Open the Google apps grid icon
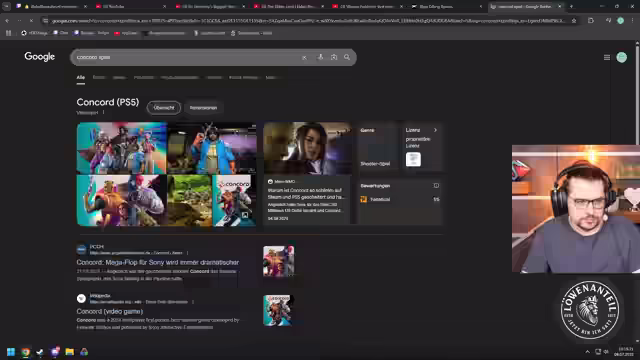Image resolution: width=640 pixels, height=360 pixels. coord(607,58)
